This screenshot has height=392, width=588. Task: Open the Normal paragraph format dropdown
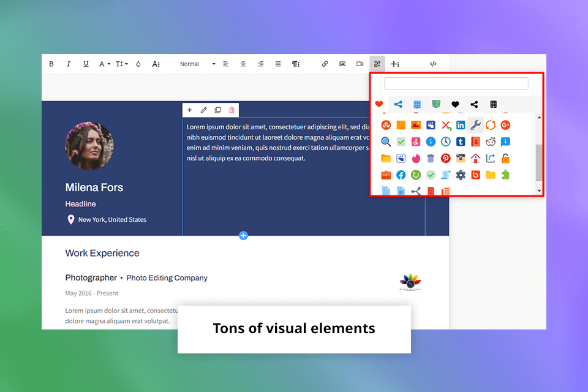(x=197, y=64)
